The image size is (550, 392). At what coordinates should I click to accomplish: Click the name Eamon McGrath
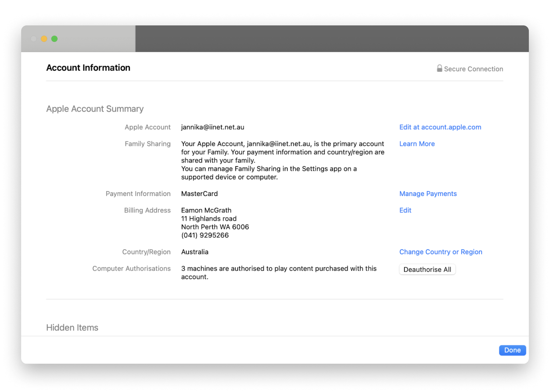point(206,210)
